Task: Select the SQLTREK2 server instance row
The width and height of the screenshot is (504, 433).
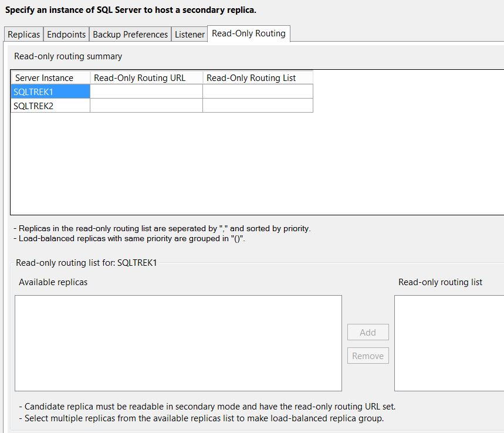Action: [x=50, y=106]
